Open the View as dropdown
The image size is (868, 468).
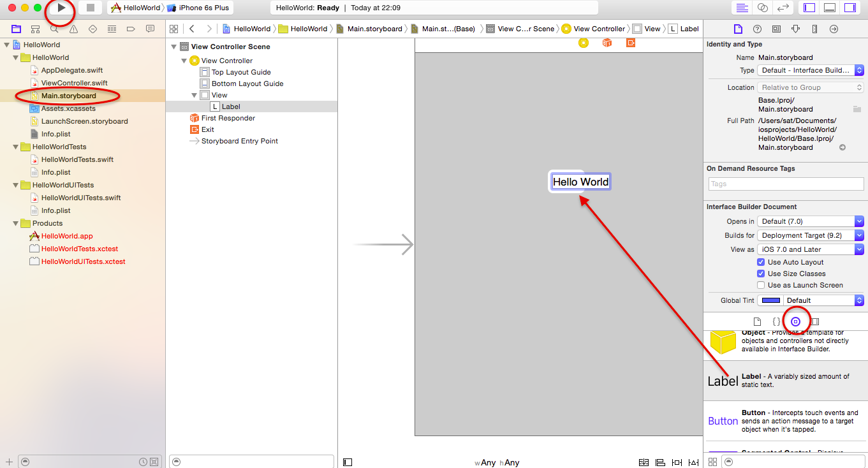[811, 249]
